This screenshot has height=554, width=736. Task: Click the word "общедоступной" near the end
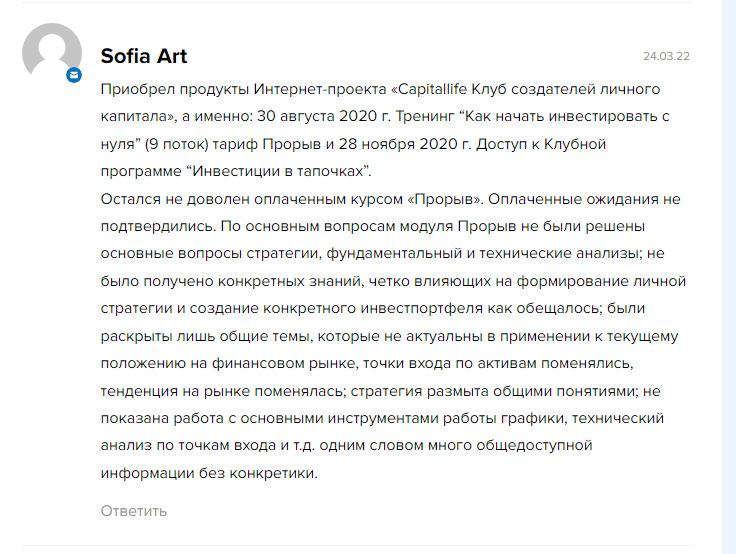click(x=534, y=445)
